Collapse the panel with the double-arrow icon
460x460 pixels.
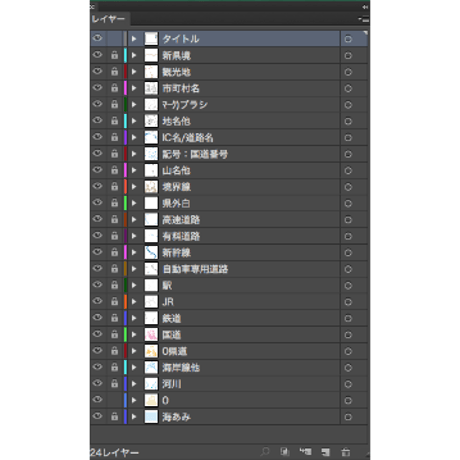(365, 7)
